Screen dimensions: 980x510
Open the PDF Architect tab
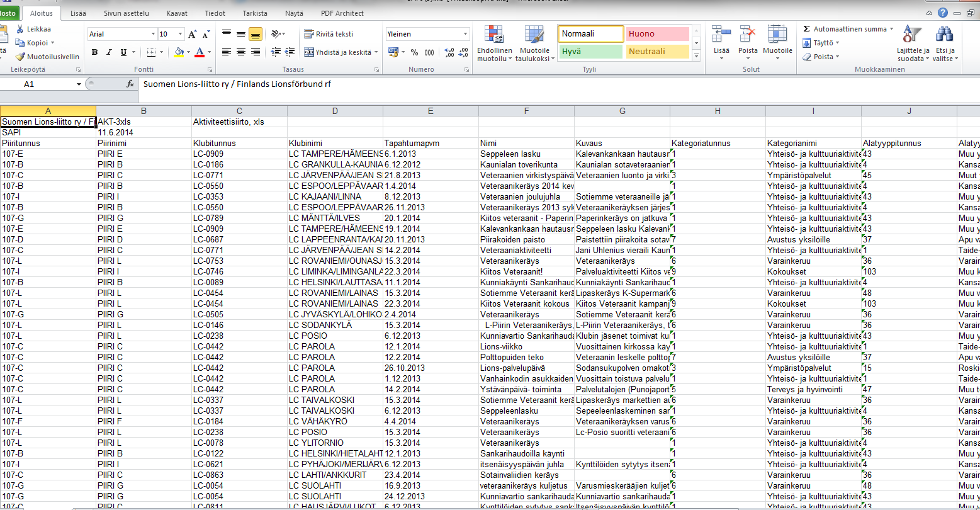click(342, 13)
